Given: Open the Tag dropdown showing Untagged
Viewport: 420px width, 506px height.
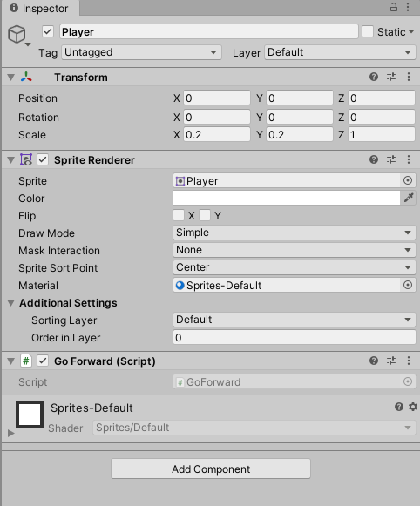Looking at the screenshot, I should 141,52.
